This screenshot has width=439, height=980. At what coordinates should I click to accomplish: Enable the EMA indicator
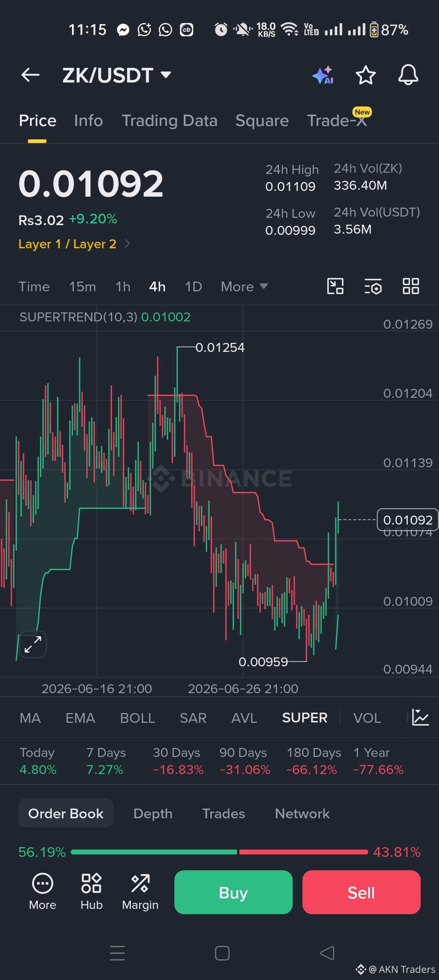[x=80, y=718]
